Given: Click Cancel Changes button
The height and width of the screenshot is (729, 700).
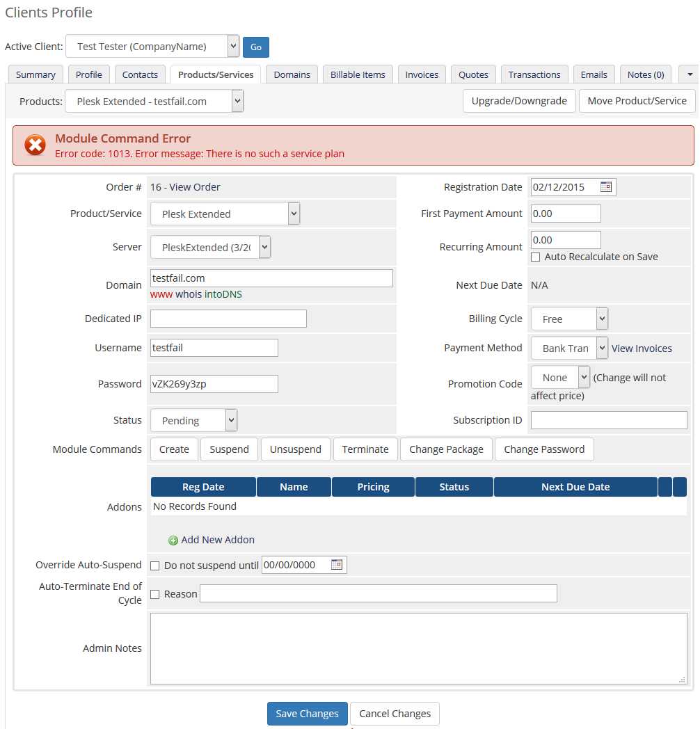Looking at the screenshot, I should click(x=395, y=714).
